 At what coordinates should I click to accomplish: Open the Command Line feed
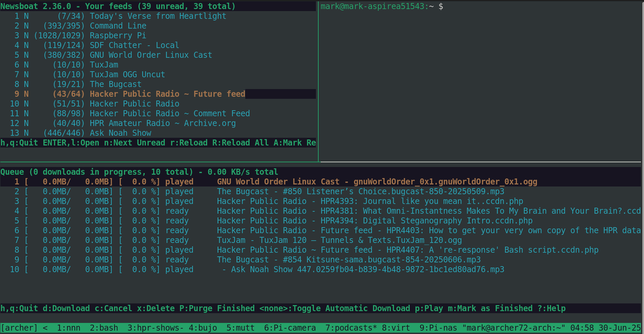point(118,26)
